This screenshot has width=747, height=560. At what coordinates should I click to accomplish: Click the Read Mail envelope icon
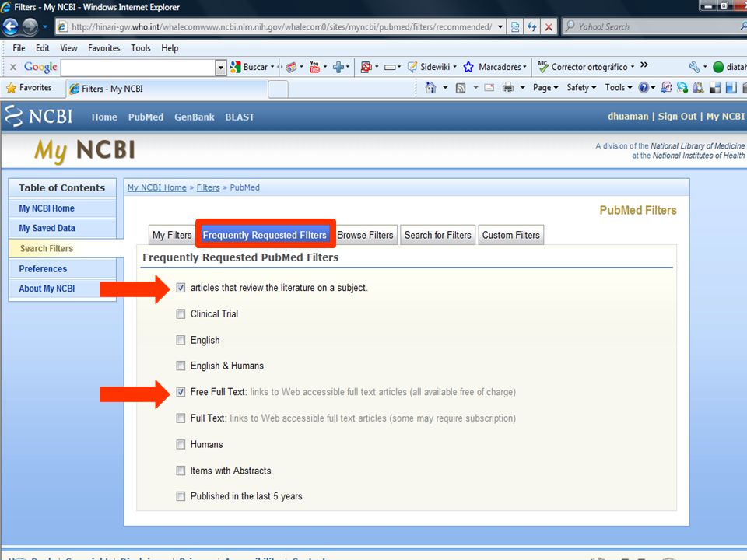click(x=489, y=88)
